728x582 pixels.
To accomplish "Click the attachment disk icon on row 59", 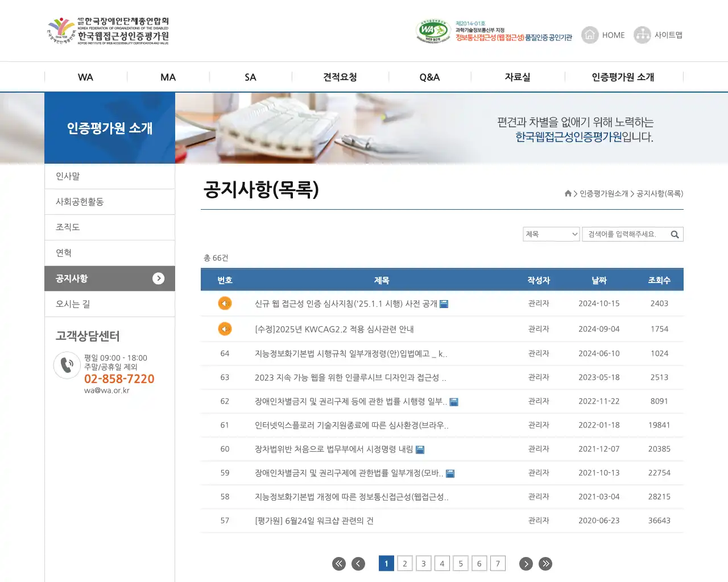I will pyautogui.click(x=450, y=473).
